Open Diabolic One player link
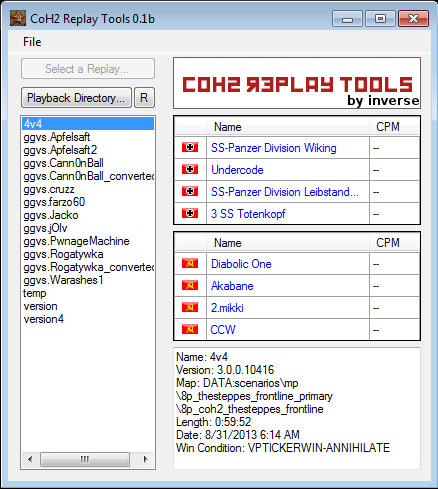438x489 pixels. point(241,264)
